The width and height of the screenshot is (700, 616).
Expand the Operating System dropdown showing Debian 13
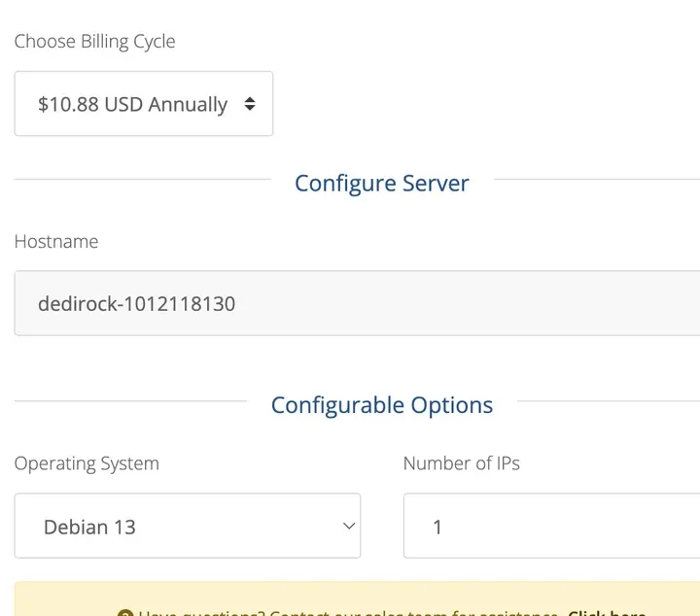click(x=188, y=526)
